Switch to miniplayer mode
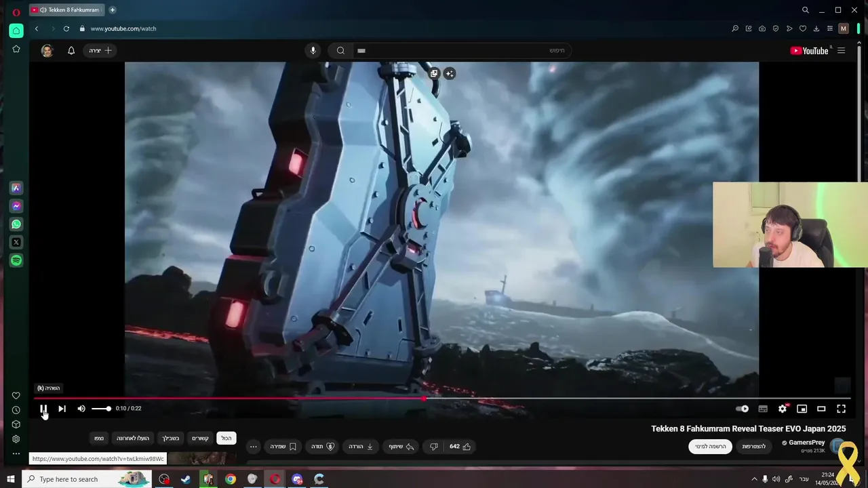Image resolution: width=868 pixels, height=488 pixels. tap(802, 409)
